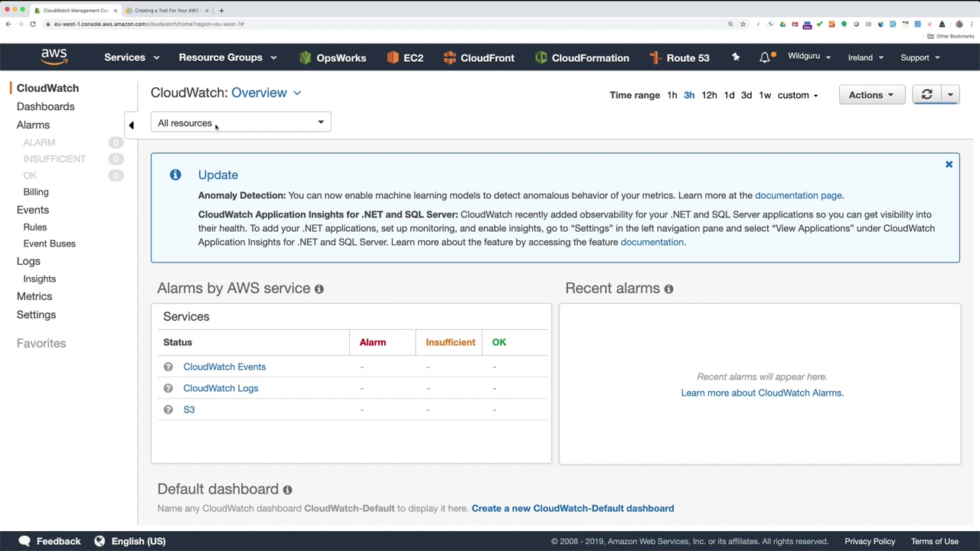
Task: Open the Actions dropdown button
Action: (x=871, y=95)
